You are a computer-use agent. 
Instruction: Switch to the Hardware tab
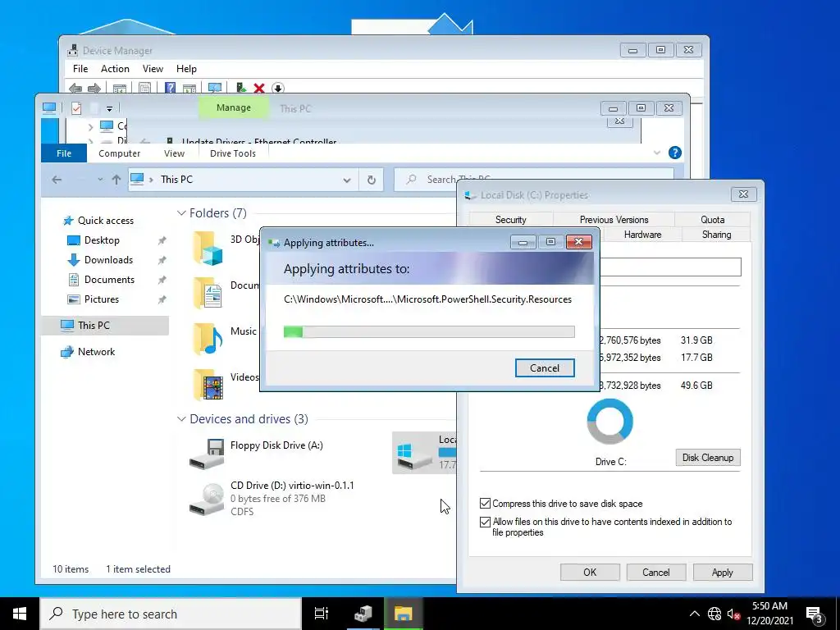(643, 235)
